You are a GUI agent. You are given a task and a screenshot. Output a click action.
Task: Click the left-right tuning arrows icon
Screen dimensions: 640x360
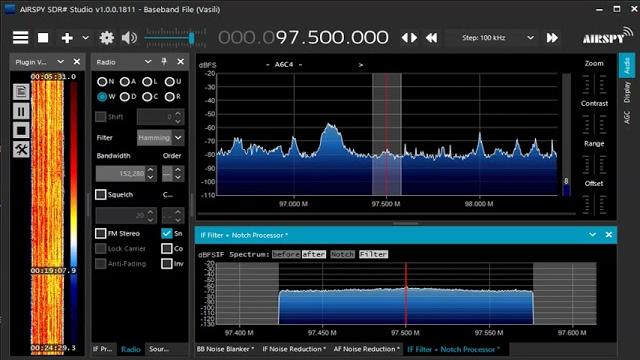(409, 38)
